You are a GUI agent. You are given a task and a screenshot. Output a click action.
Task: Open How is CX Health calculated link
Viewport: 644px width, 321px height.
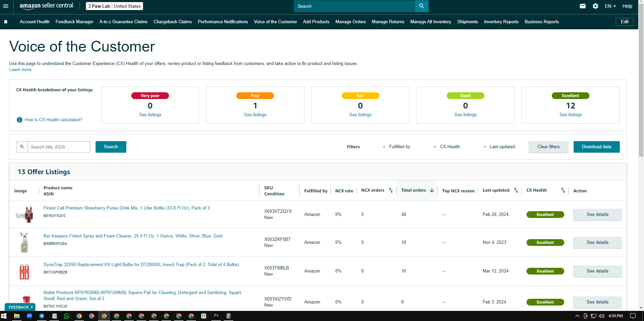click(x=53, y=120)
